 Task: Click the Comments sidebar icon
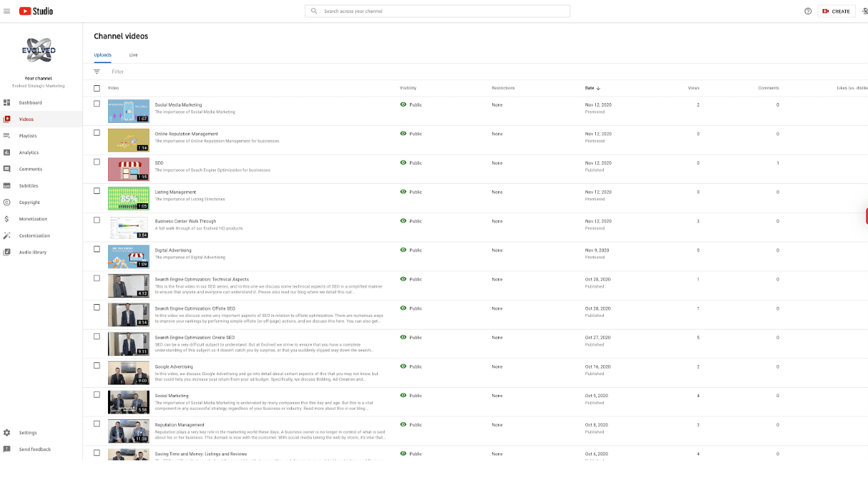tap(6, 169)
